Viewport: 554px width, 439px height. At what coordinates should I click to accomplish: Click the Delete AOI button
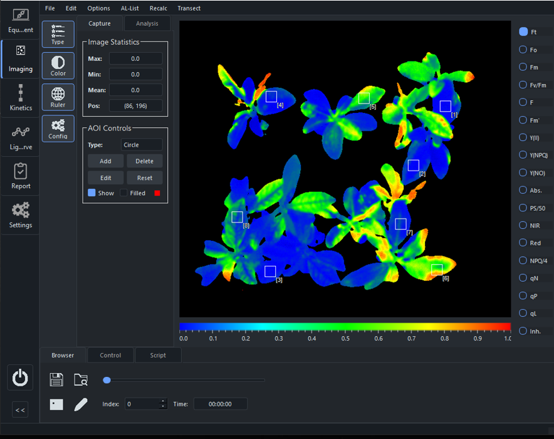[x=145, y=161]
